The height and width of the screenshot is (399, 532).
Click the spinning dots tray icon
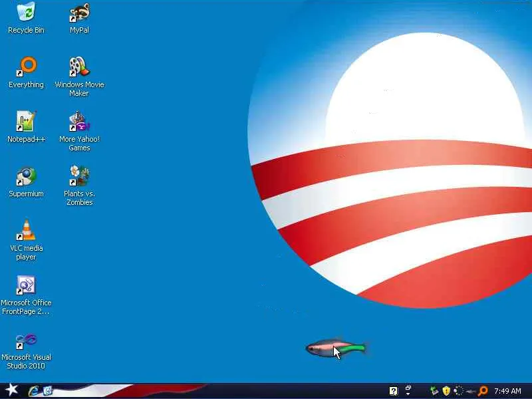(458, 391)
